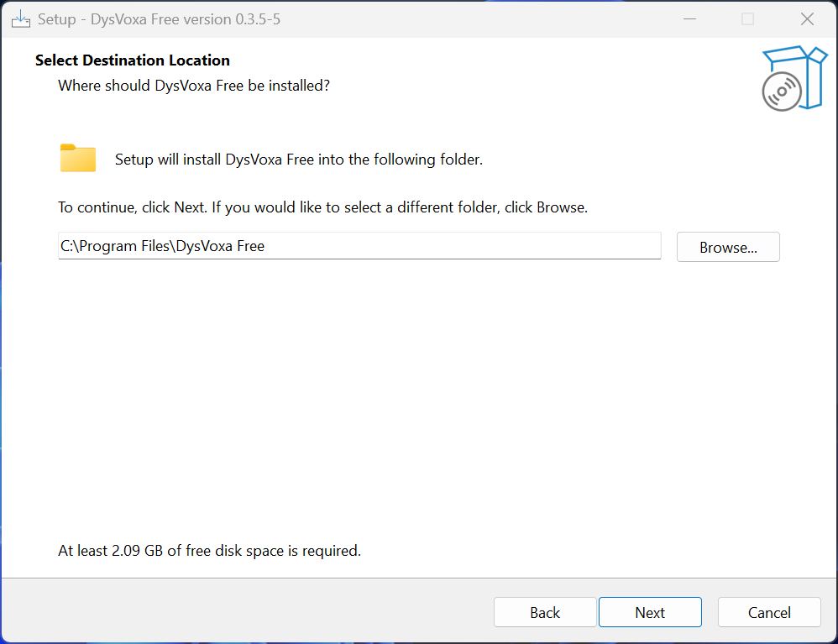Click the Next button
Viewport: 838px width, 644px height.
tap(650, 612)
